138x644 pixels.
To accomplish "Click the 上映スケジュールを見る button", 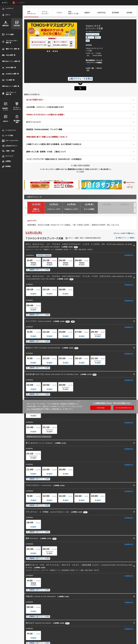I will coord(80,79).
